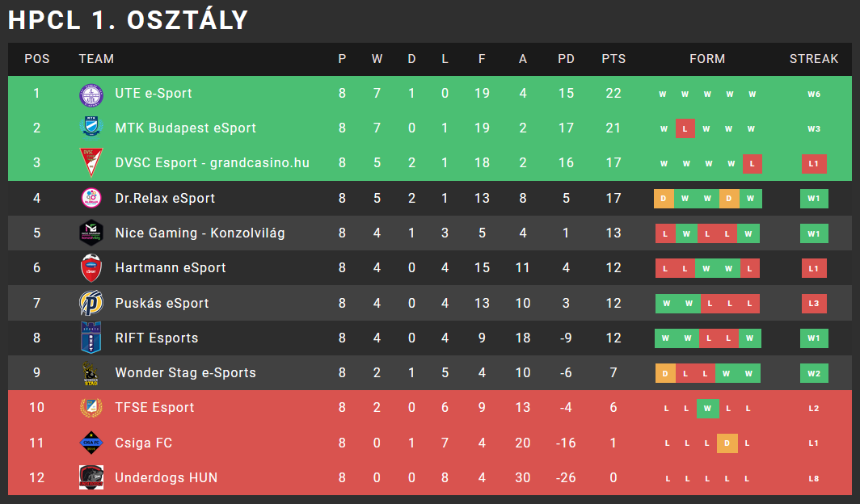Viewport: 860px width, 504px height.
Task: Click the Hartmann eSport shield logo
Action: click(x=91, y=268)
